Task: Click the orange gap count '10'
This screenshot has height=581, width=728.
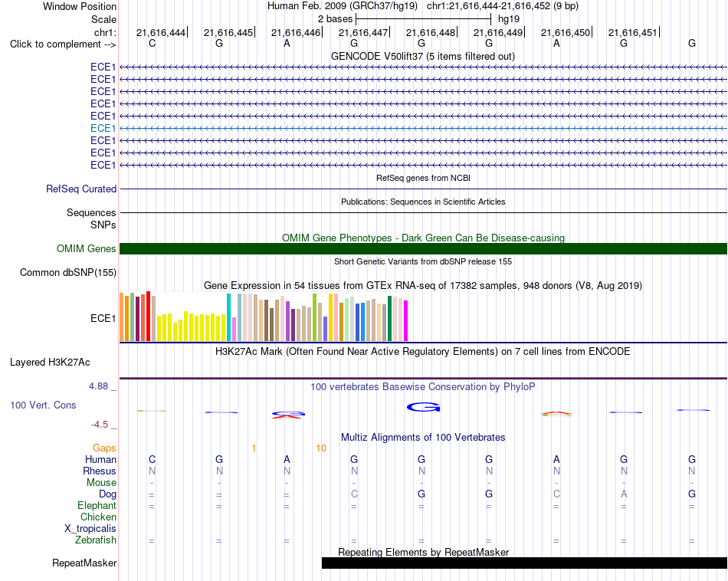Action: [x=321, y=448]
